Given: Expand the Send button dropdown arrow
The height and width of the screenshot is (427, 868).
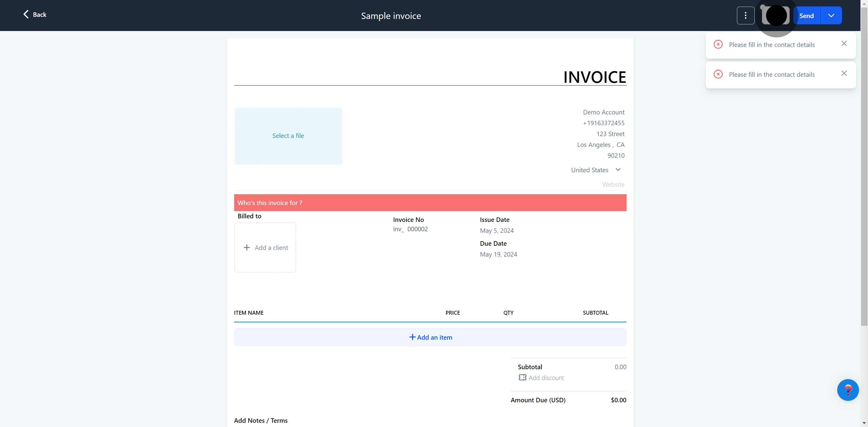Looking at the screenshot, I should [x=831, y=15].
